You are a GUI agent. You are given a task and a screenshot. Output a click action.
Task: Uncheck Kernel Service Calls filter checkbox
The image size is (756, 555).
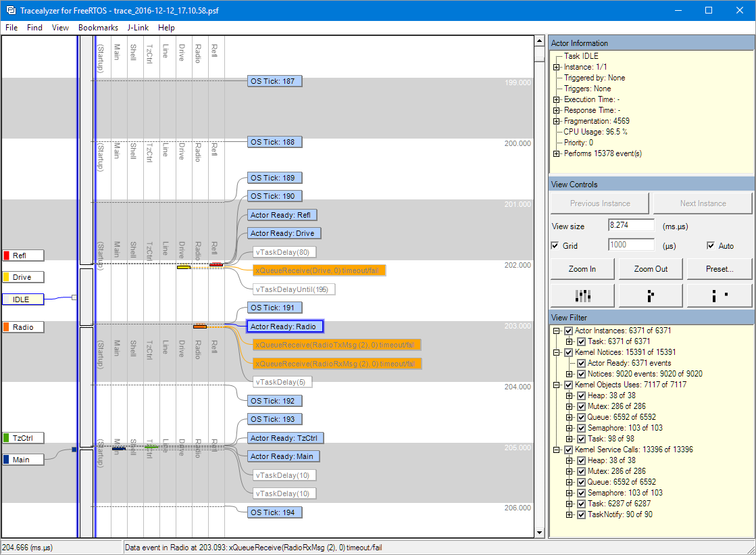pyautogui.click(x=568, y=450)
